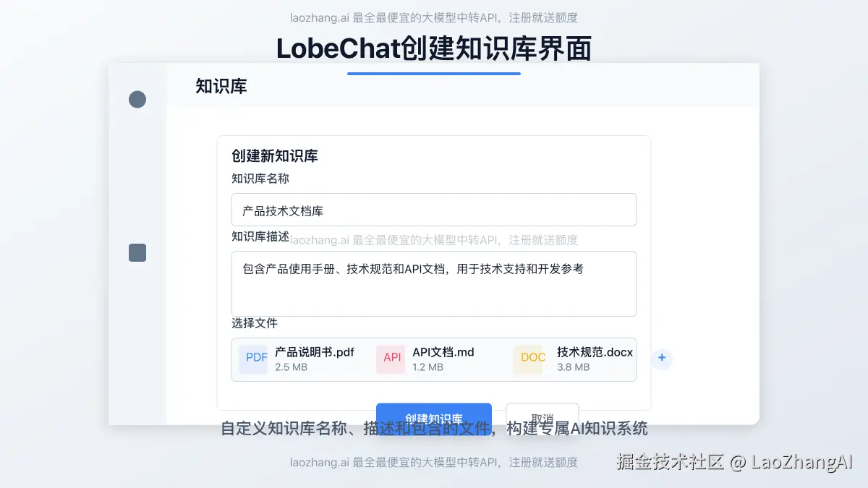This screenshot has height=488, width=868.
Task: Expand the 创建新知识库 form panel
Action: tap(273, 156)
